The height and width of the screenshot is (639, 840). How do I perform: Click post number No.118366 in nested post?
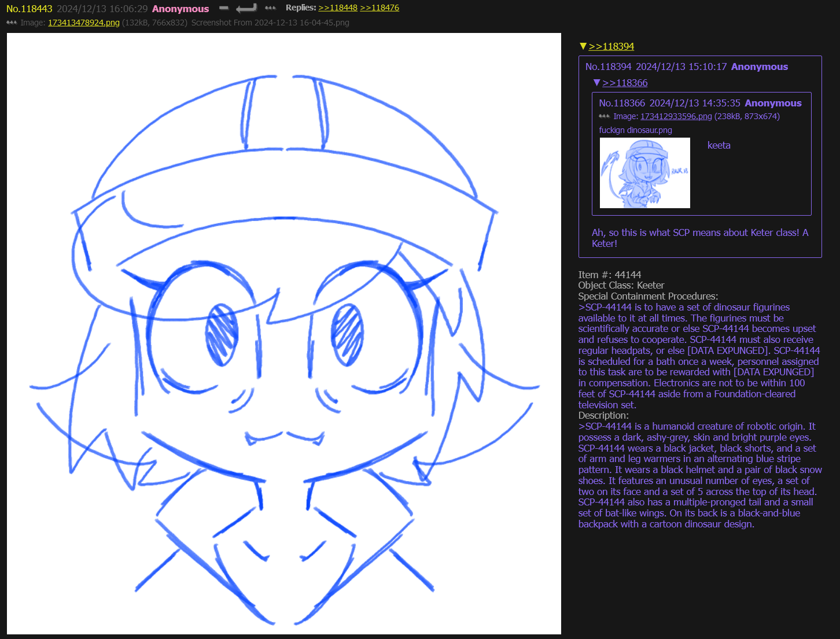(622, 103)
